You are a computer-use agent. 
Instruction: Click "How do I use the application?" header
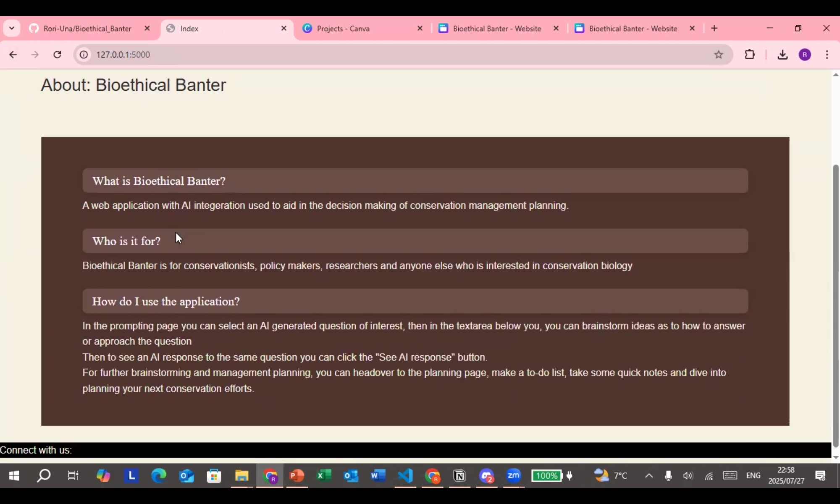click(166, 301)
